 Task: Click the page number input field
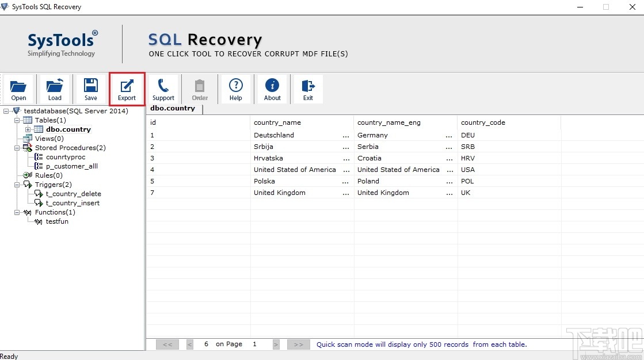[255, 344]
